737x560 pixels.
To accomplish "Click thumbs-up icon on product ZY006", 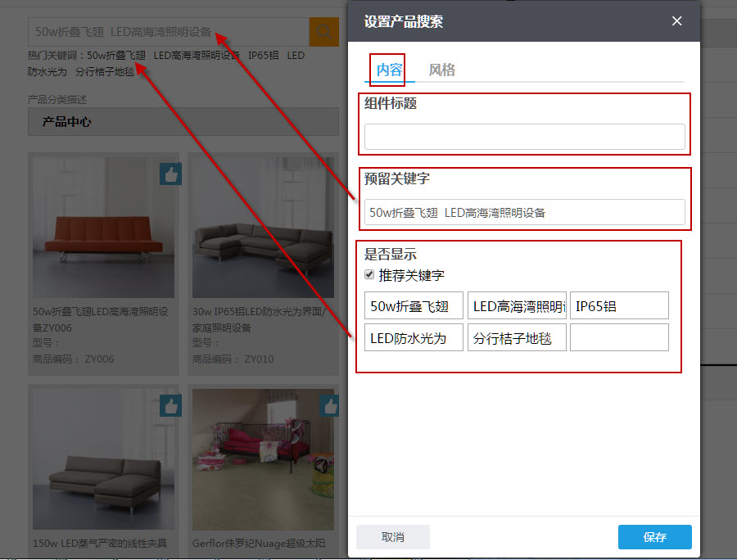I will (170, 174).
